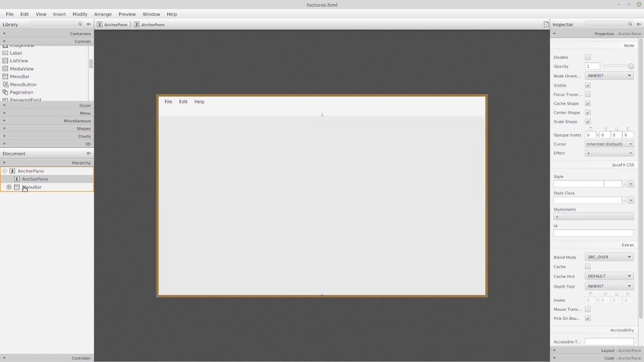644x362 pixels.
Task: Click the Label control icon in Library
Action: point(6,53)
